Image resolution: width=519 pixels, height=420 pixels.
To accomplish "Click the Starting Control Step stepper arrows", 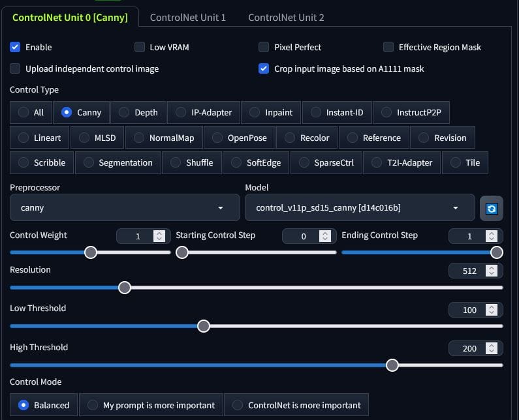I will point(325,236).
